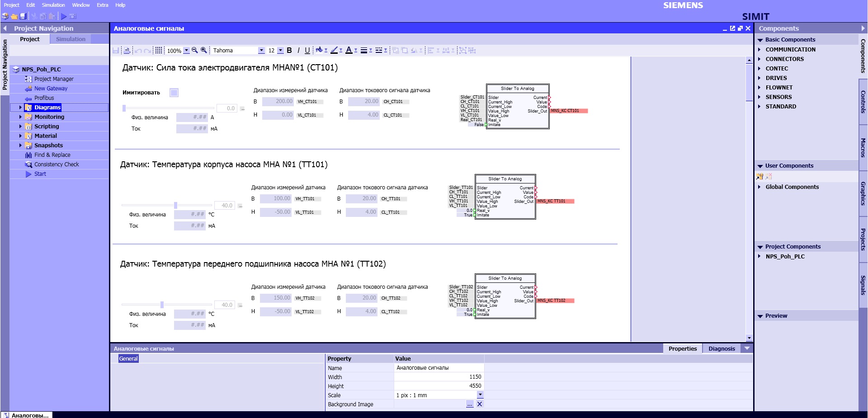Apply bold text formatting
Image resolution: width=868 pixels, height=418 pixels.
pyautogui.click(x=289, y=50)
